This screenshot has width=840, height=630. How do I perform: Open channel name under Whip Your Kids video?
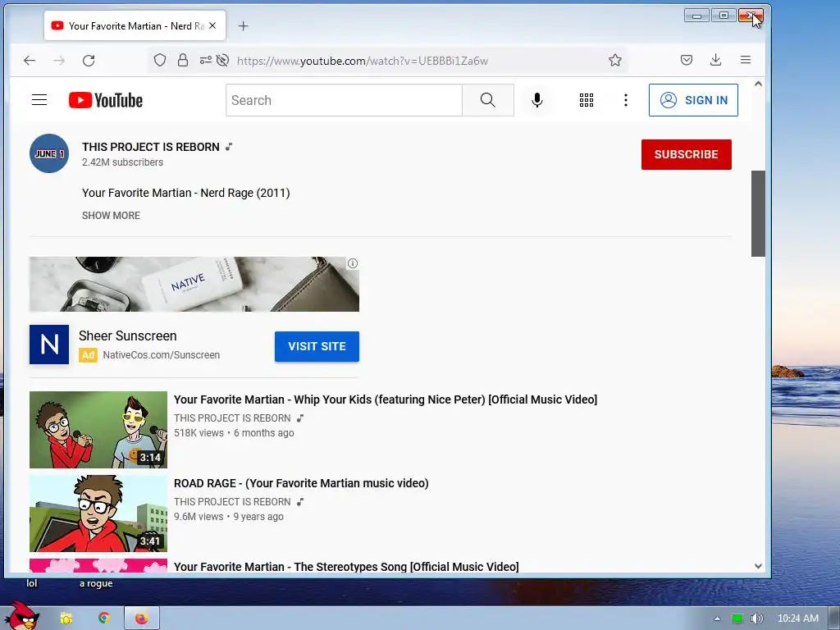pyautogui.click(x=232, y=418)
